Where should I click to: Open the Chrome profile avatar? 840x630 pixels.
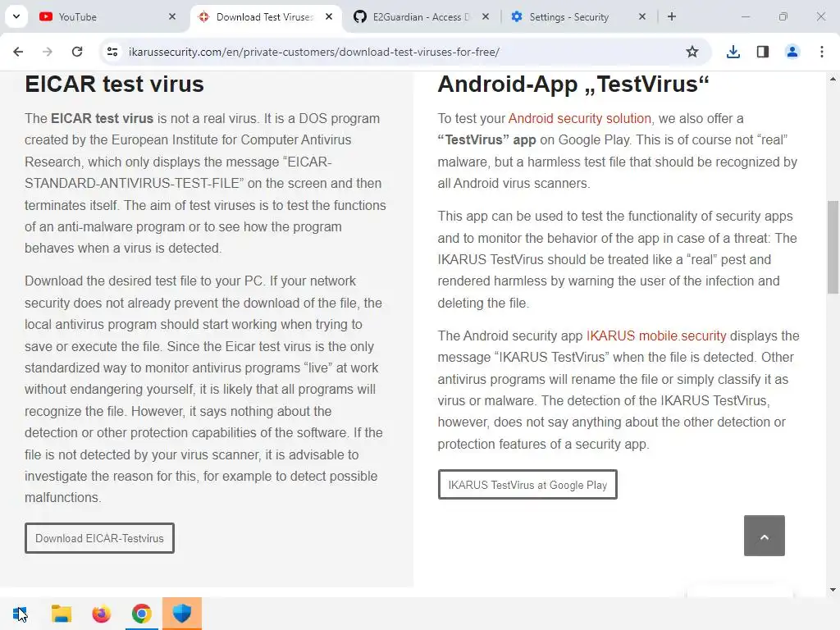792,52
